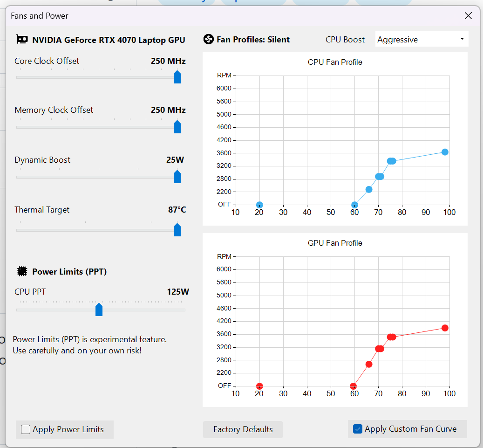Click the chip icon beside Power Limits (PPT)

pos(21,271)
